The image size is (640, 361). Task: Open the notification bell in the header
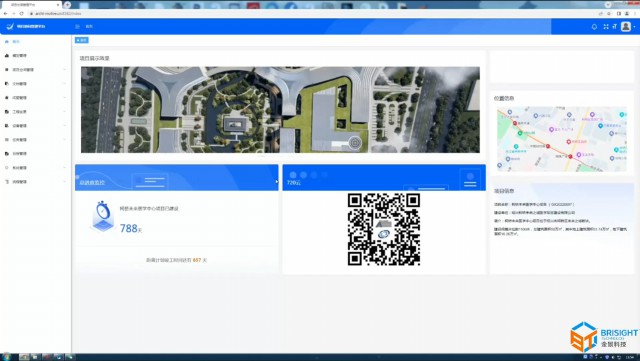[594, 27]
